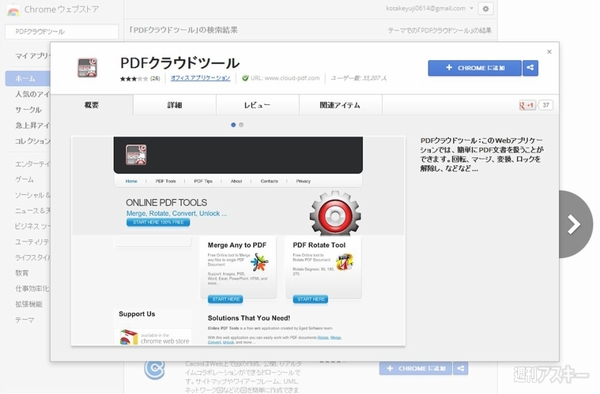Click the Chrome Web Store logo

coord(13,10)
